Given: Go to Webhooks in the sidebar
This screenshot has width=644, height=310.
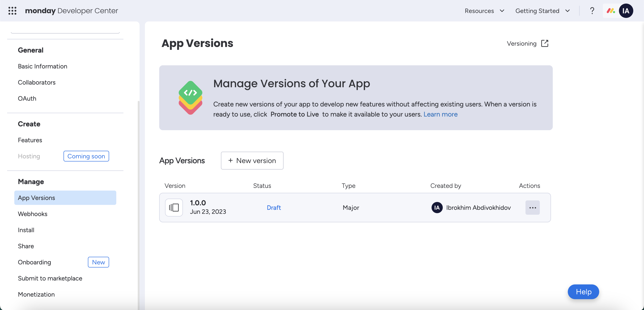Looking at the screenshot, I should click(x=32, y=214).
